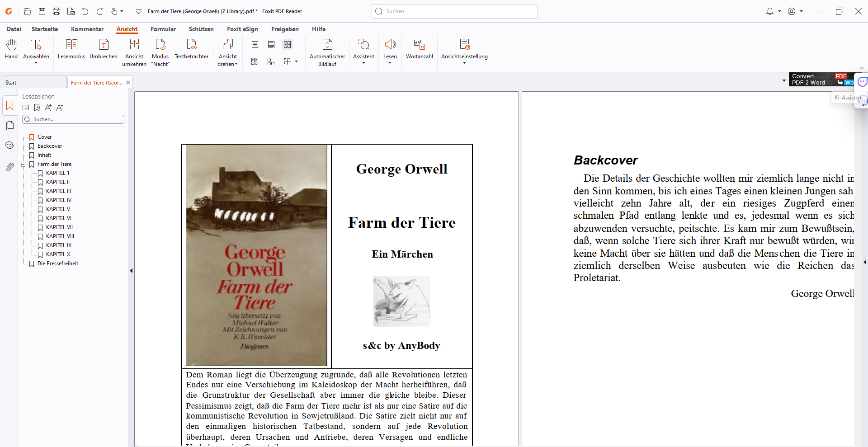868x447 pixels.
Task: Open the attachments paperclip panel
Action: 9,167
